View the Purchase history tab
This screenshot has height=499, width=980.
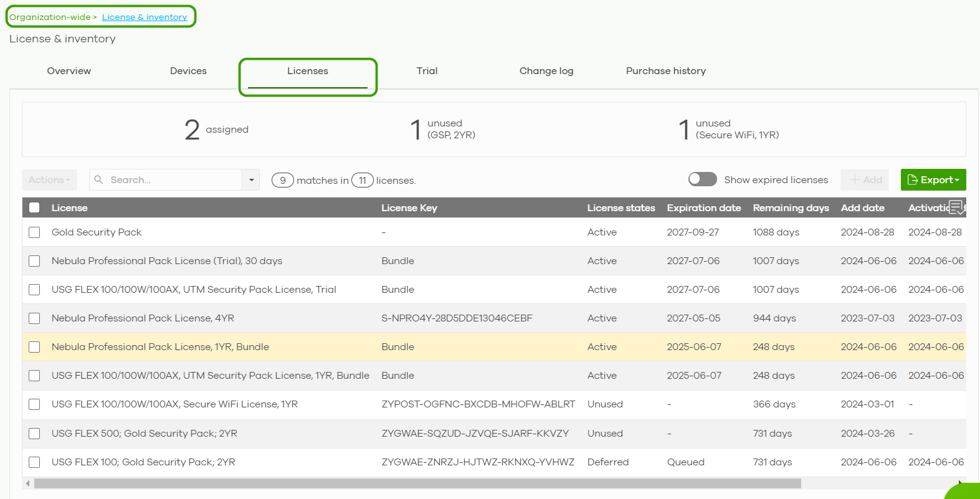click(x=666, y=71)
